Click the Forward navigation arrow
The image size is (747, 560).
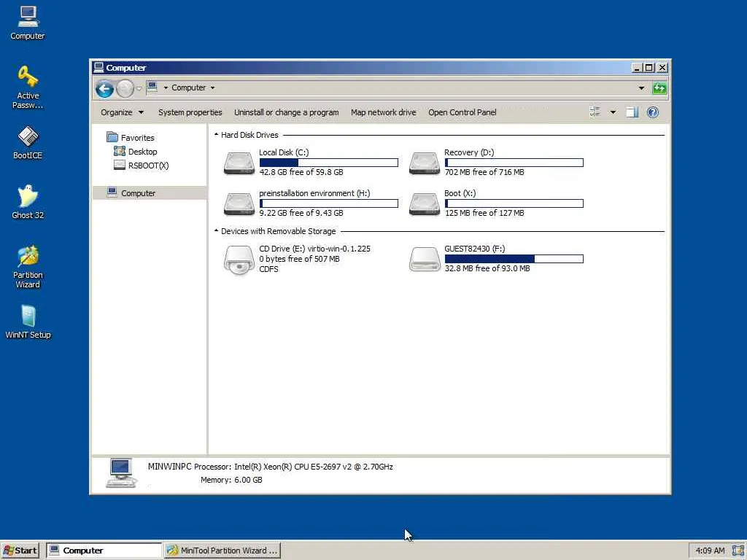point(125,88)
